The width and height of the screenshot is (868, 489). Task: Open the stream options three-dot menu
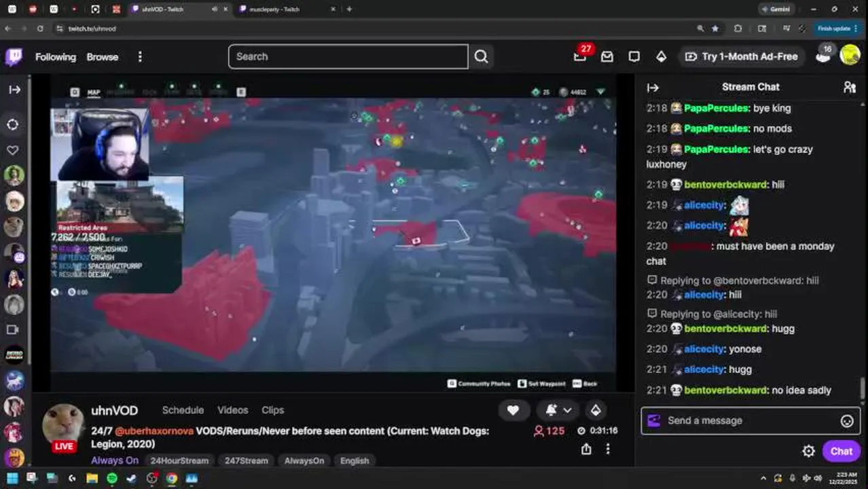click(608, 449)
